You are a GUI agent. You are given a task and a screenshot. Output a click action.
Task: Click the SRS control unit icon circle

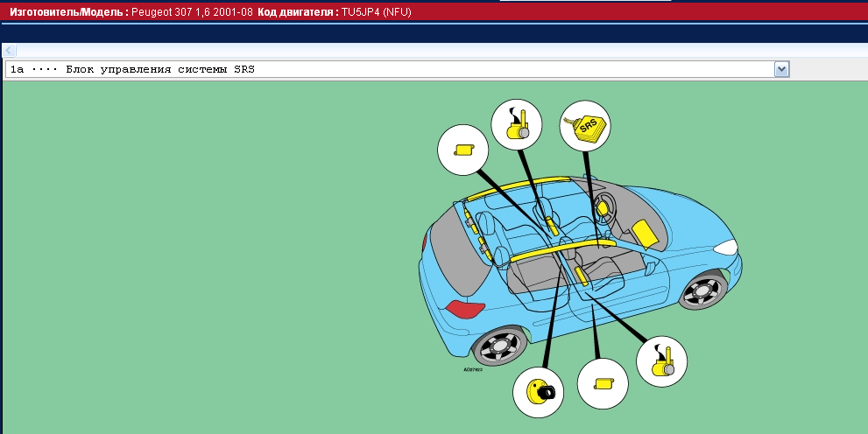(584, 126)
